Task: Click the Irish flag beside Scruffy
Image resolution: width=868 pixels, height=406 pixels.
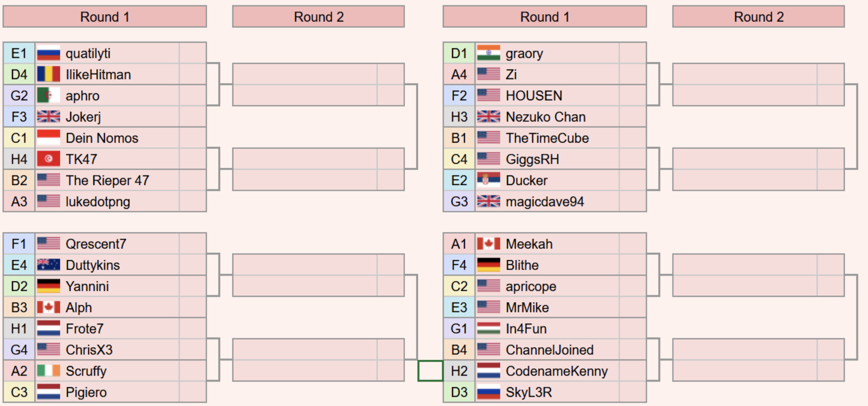Action: (49, 371)
